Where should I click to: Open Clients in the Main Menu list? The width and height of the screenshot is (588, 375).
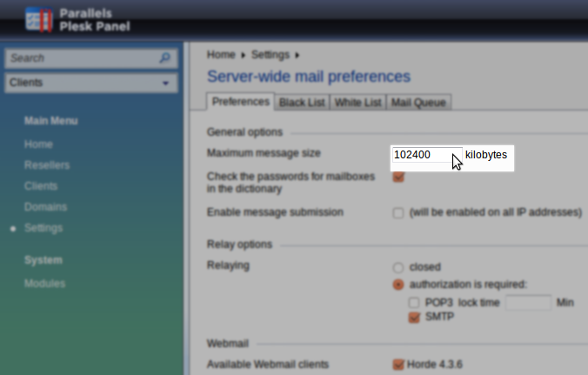point(41,186)
